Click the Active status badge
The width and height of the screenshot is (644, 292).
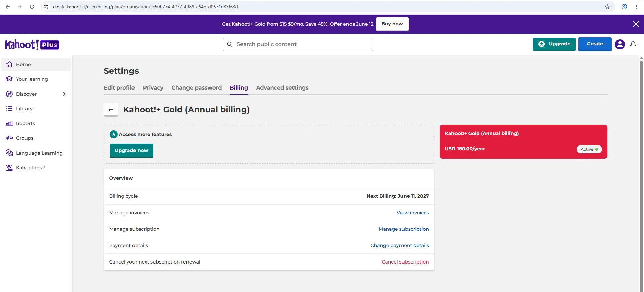(x=589, y=149)
